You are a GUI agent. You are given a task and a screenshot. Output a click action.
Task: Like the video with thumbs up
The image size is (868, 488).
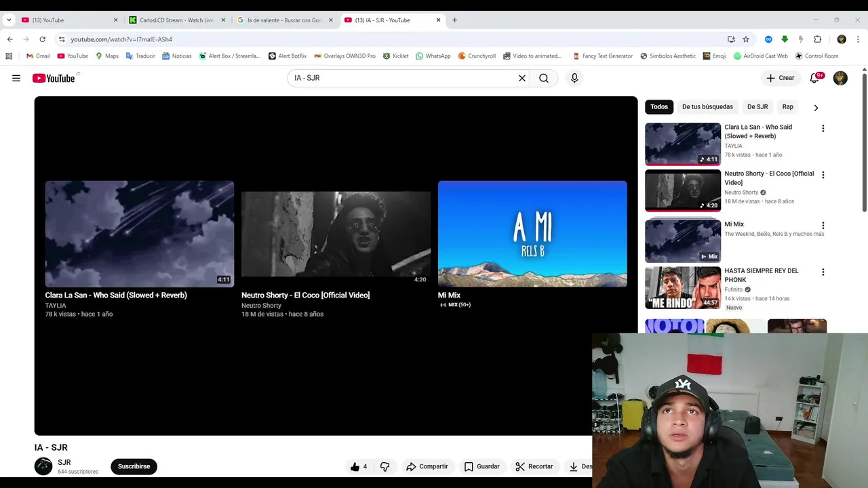point(359,466)
